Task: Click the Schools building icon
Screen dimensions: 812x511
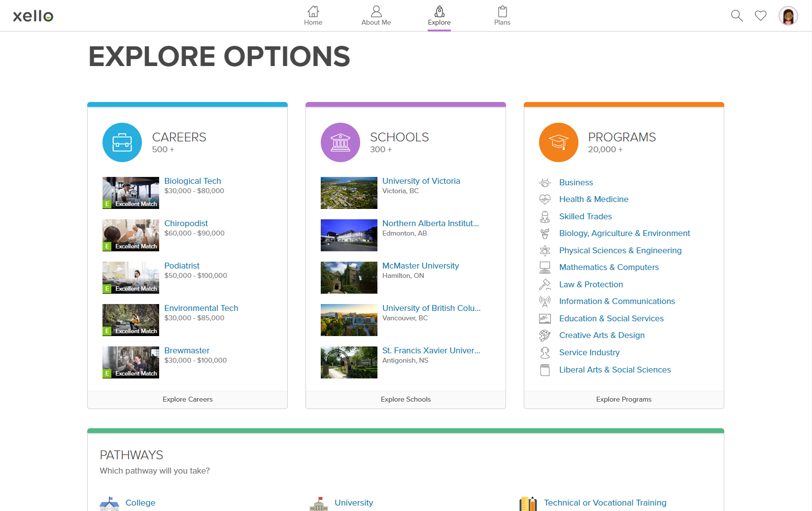Action: click(340, 142)
